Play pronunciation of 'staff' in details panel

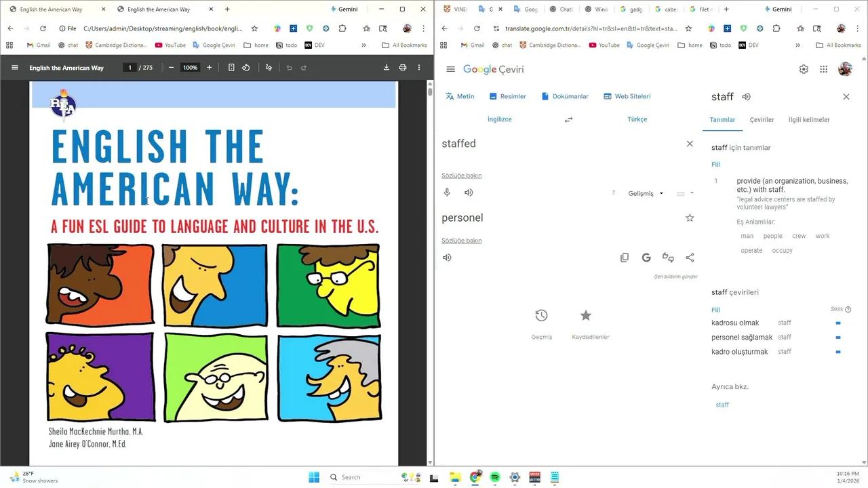click(x=746, y=97)
